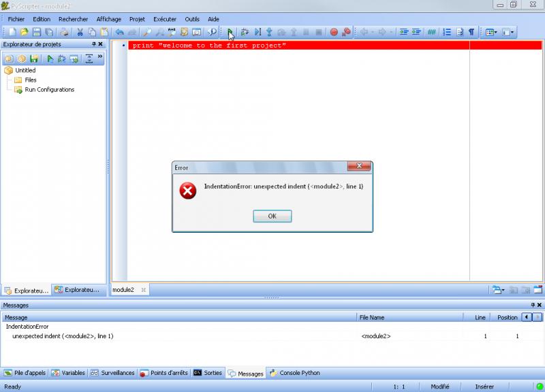Print the module via printer icon
The image size is (545, 392).
pos(64,32)
